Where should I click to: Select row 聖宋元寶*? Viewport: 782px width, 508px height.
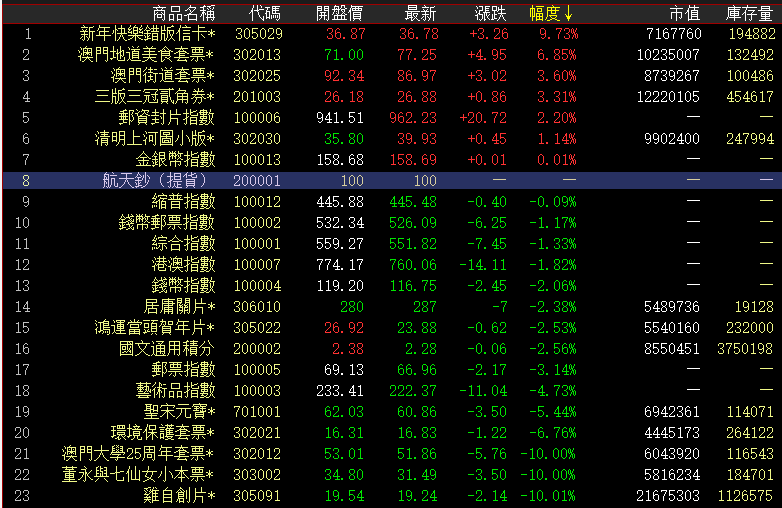pos(392,412)
